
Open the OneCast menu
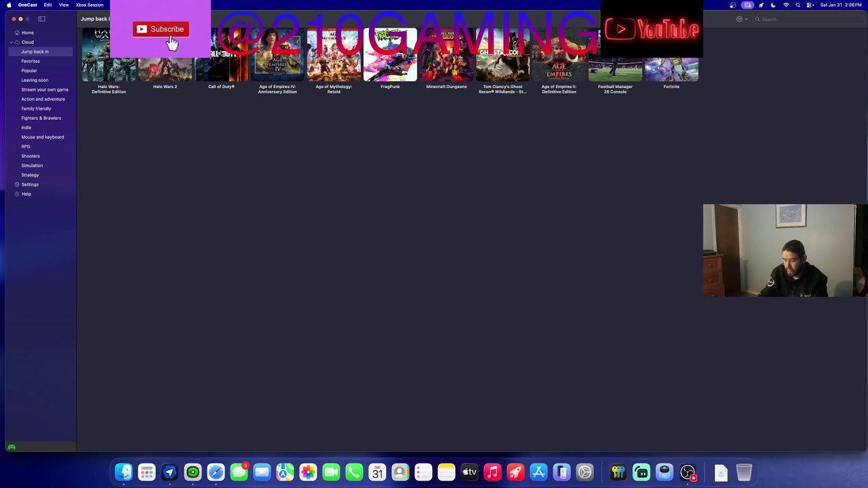coord(28,5)
